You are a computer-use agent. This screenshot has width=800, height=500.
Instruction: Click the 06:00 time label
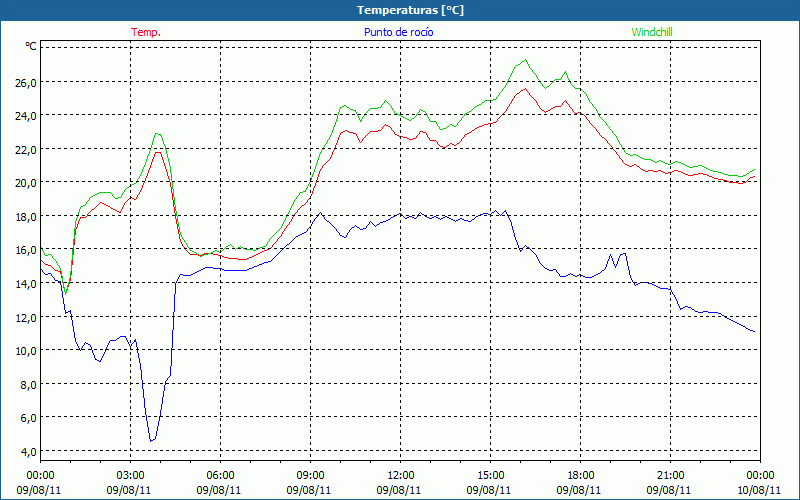click(x=220, y=476)
